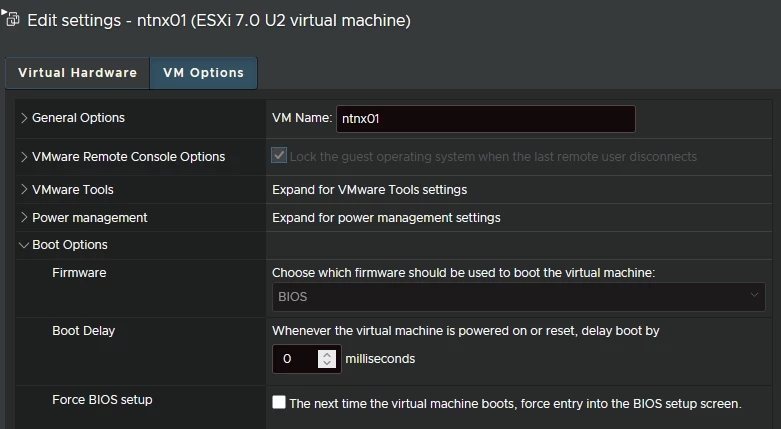Viewport: 781px width, 429px height.
Task: Enable Force BIOS setup checkbox
Action: pos(279,402)
